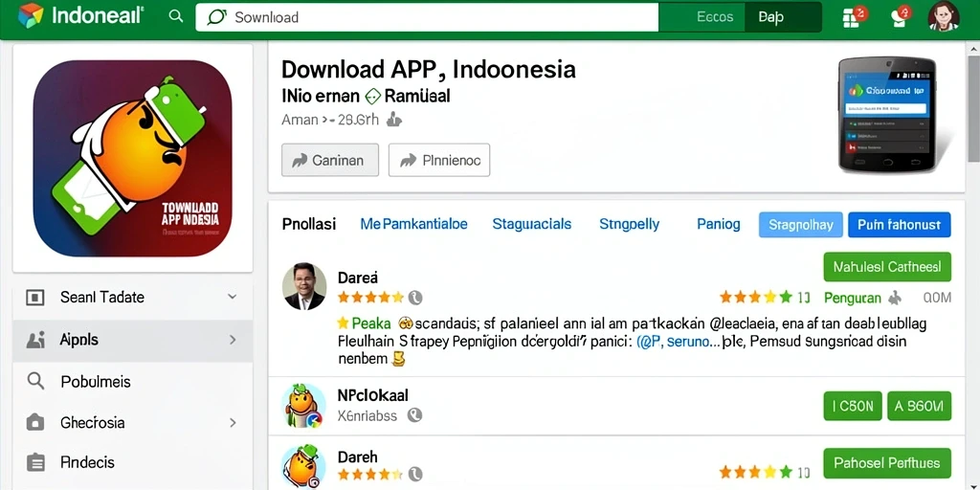Image resolution: width=980 pixels, height=490 pixels.
Task: Click the Sownload search field
Action: click(x=427, y=17)
